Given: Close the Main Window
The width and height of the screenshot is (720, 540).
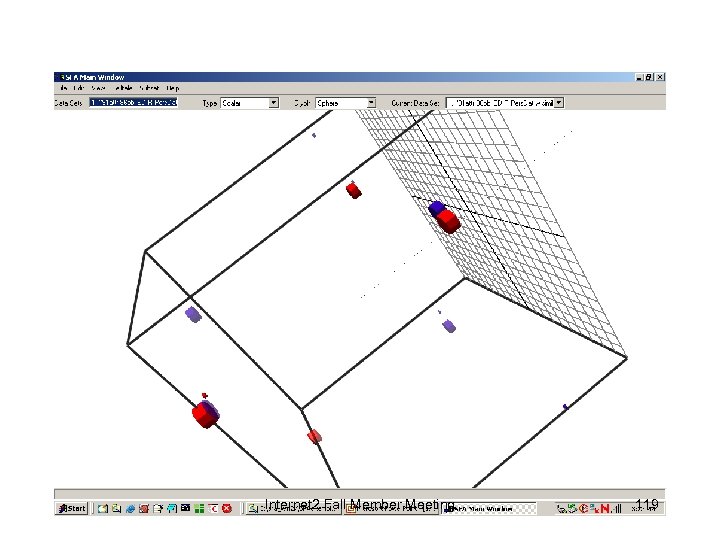Looking at the screenshot, I should (x=660, y=77).
